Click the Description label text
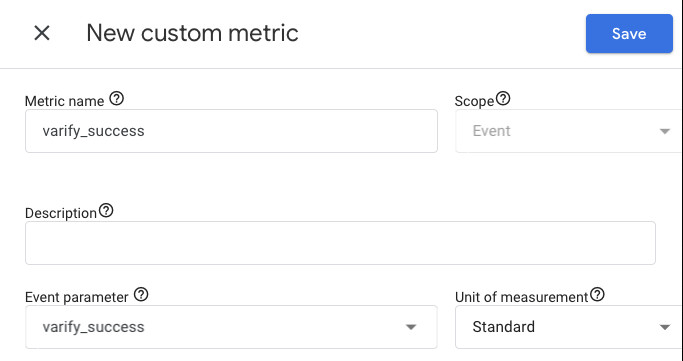The height and width of the screenshot is (361, 683). coord(61,213)
